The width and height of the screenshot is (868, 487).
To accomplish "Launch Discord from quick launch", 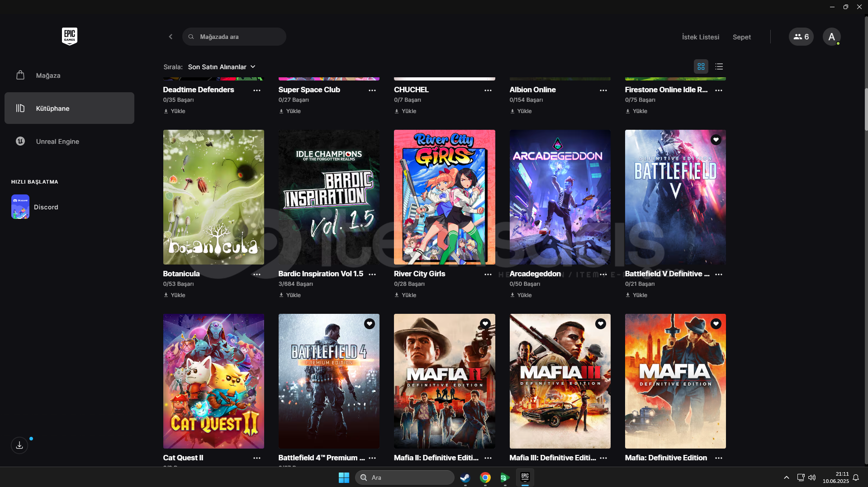I will point(35,207).
